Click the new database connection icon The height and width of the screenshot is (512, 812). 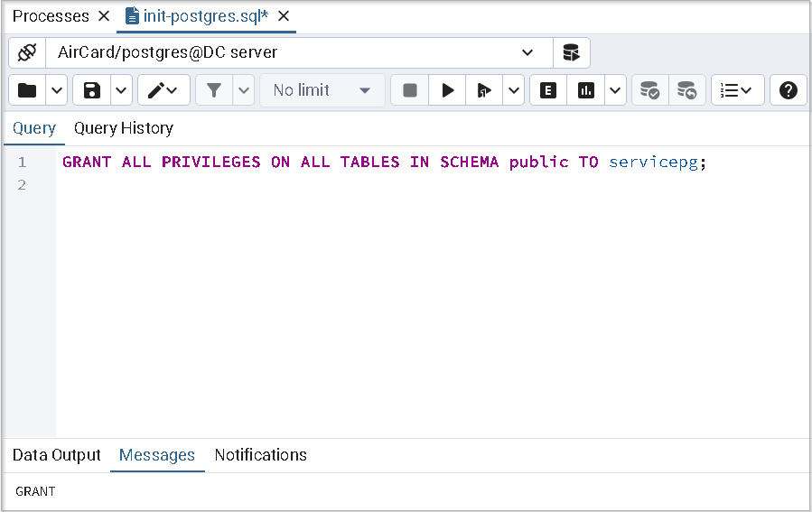(571, 52)
